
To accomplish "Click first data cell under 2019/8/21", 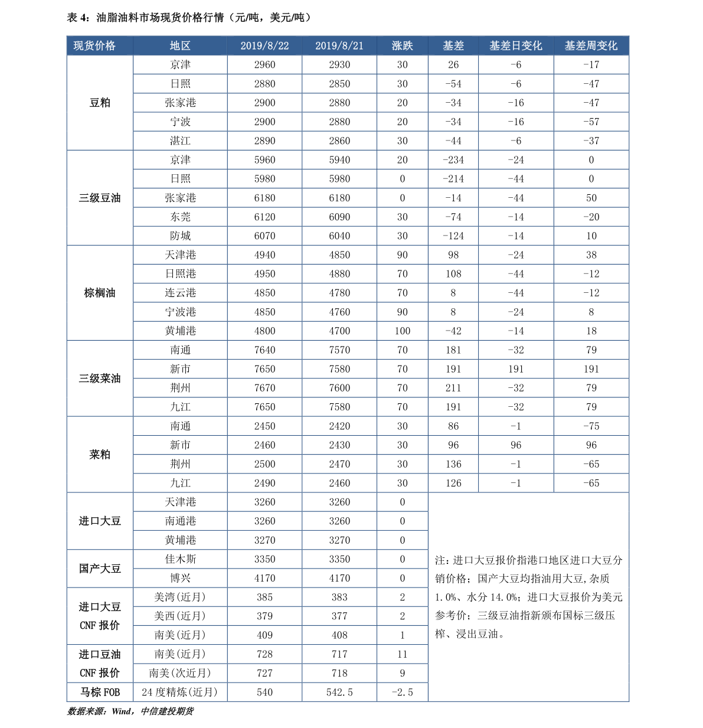I will point(339,64).
